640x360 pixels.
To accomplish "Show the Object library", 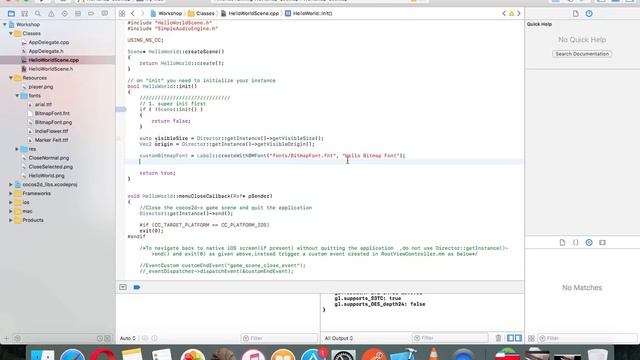I will (589, 242).
